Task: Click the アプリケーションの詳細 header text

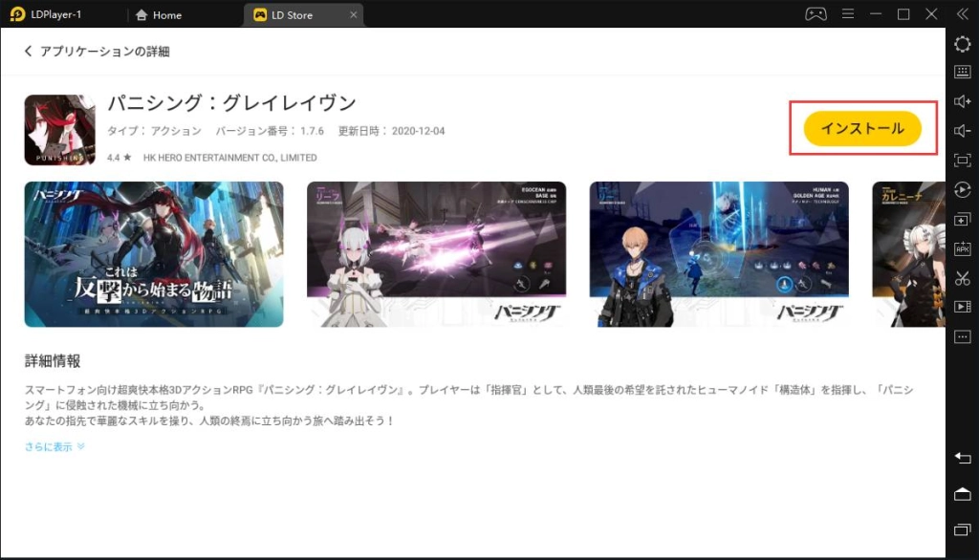Action: point(105,52)
